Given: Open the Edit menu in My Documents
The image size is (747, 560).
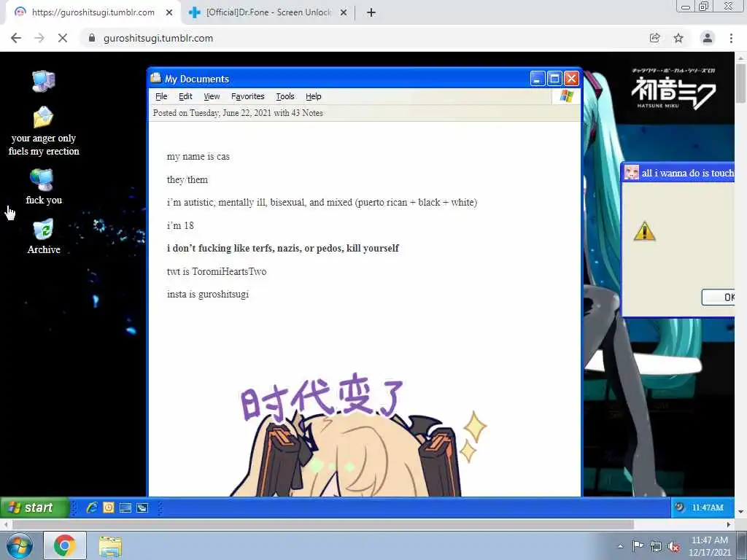Looking at the screenshot, I should 185,96.
